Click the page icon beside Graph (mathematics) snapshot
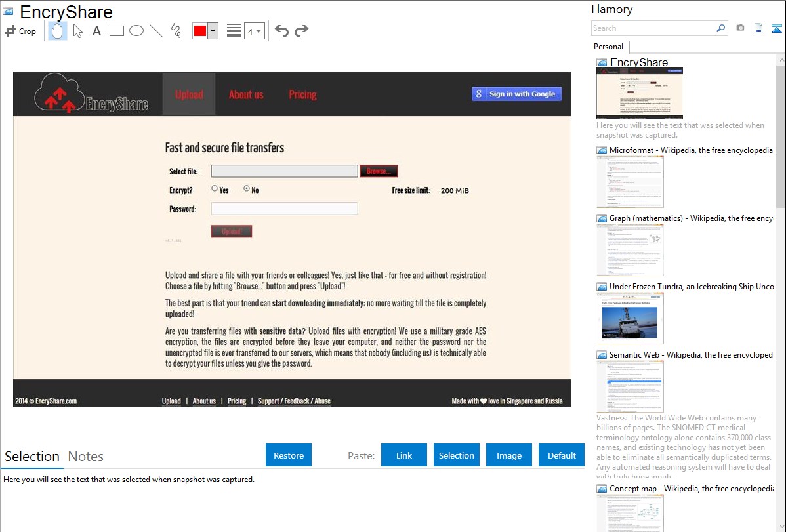786x532 pixels. click(602, 218)
